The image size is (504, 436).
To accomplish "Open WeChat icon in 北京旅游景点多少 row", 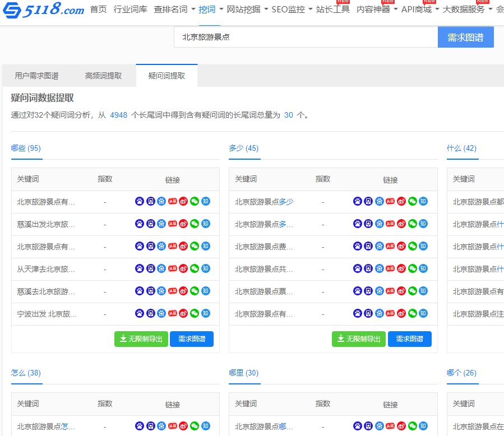I will pyautogui.click(x=413, y=201).
